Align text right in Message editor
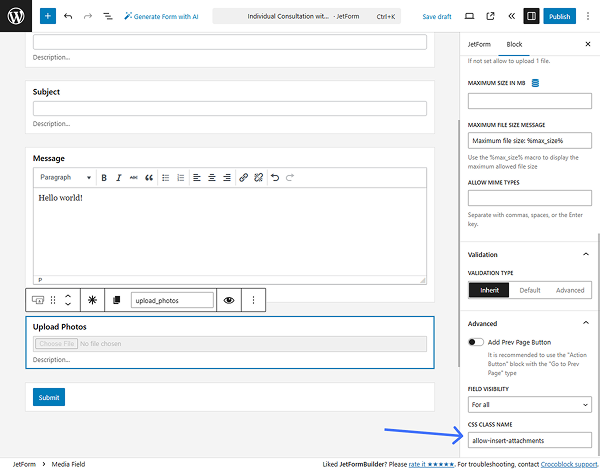Image resolution: width=600 pixels, height=470 pixels. coord(227,178)
